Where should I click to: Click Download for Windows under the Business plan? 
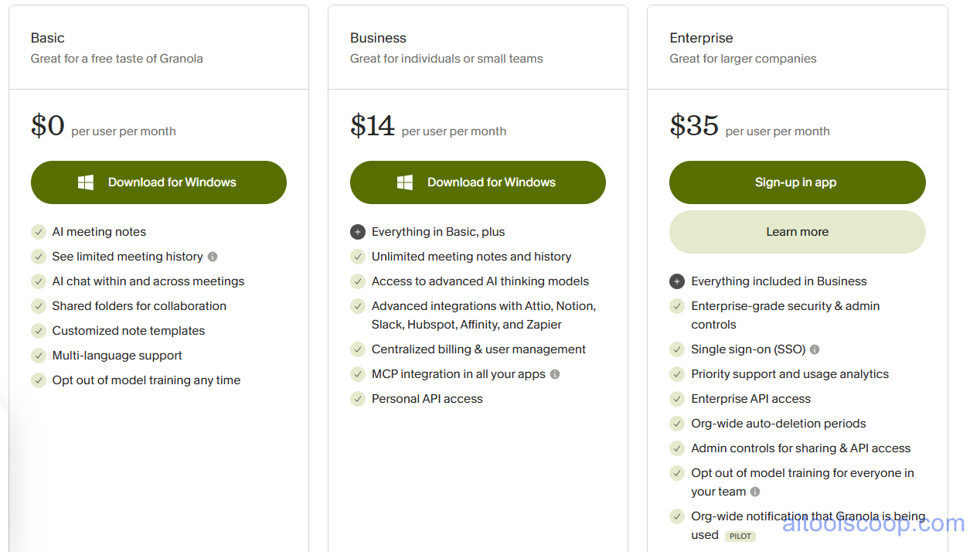[478, 182]
